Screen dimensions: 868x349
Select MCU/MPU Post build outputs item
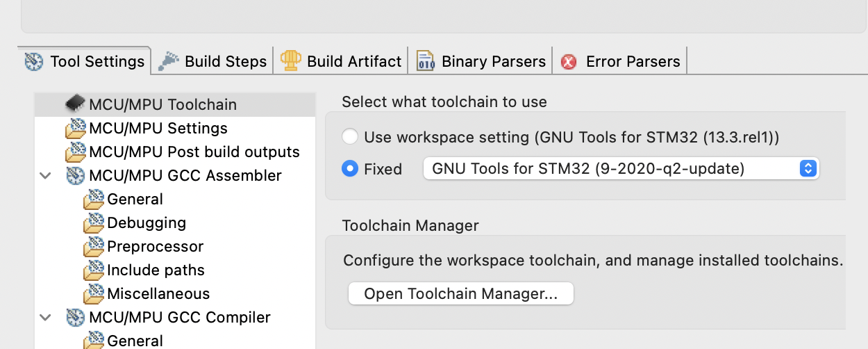pyautogui.click(x=194, y=152)
